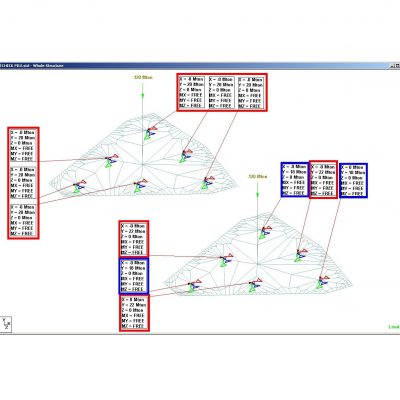Screen dimensions: 400x400
Task: Select the 320 Mton label of lower load
Action: coord(258,176)
